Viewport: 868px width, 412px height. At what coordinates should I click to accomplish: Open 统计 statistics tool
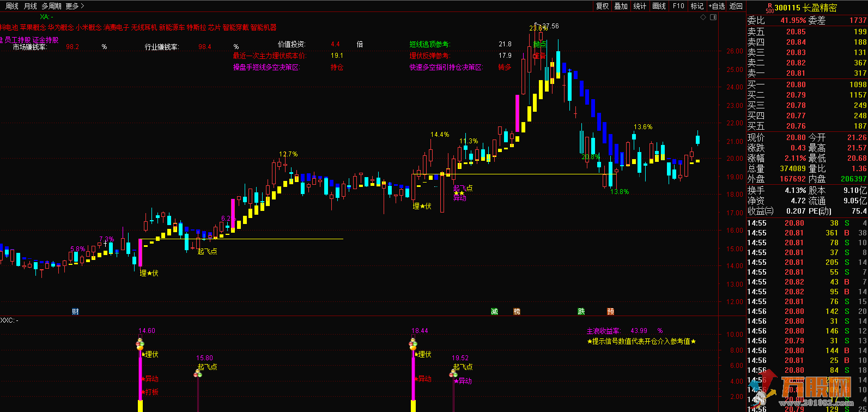640,6
